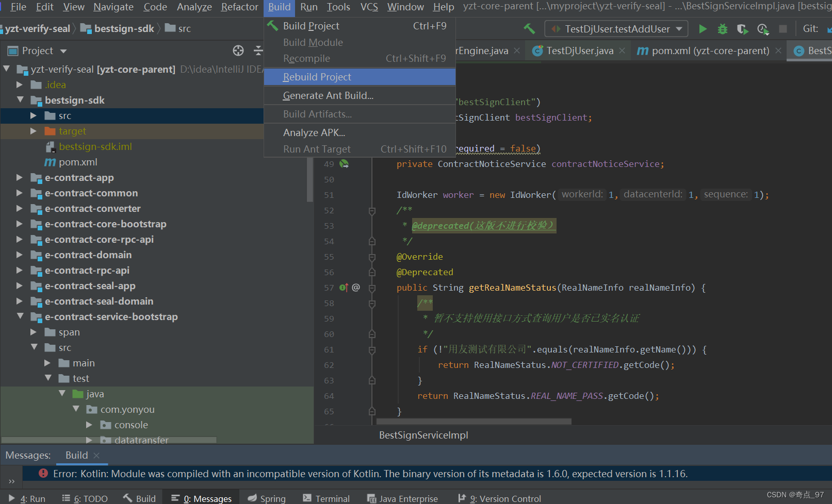Expand the e-contract-domain module
The height and width of the screenshot is (504, 832).
point(20,255)
